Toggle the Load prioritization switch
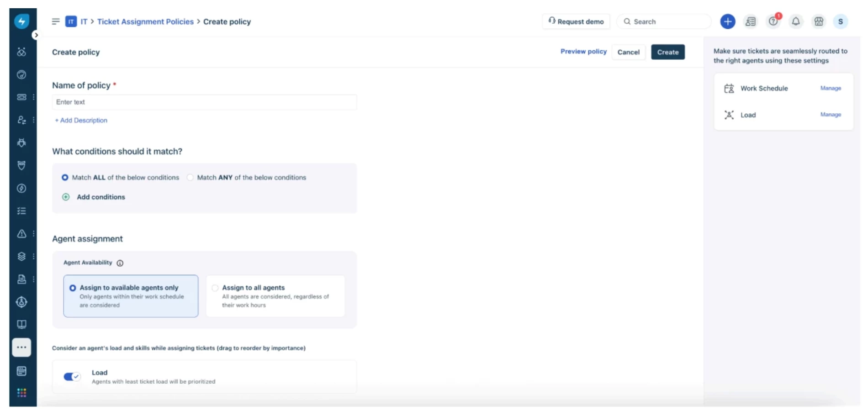868x411 pixels. click(x=72, y=377)
